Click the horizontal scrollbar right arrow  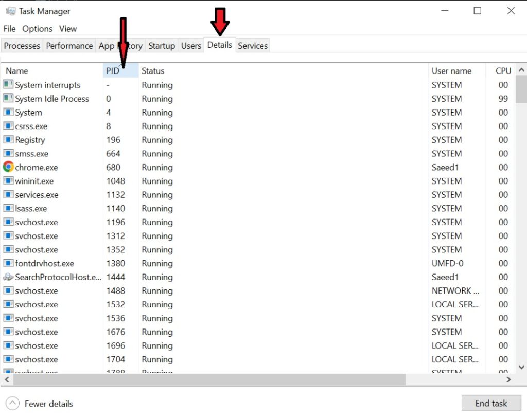point(508,380)
